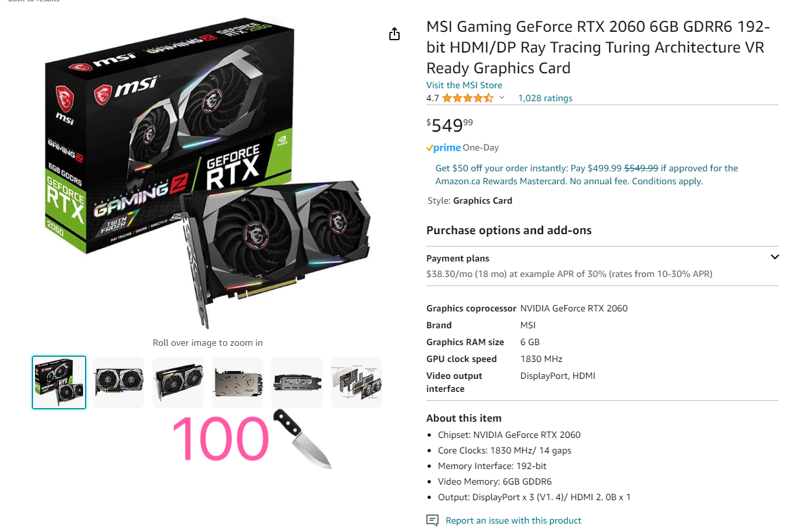Click the Payment plans heading
Screen dimensions: 787x532
pos(457,258)
